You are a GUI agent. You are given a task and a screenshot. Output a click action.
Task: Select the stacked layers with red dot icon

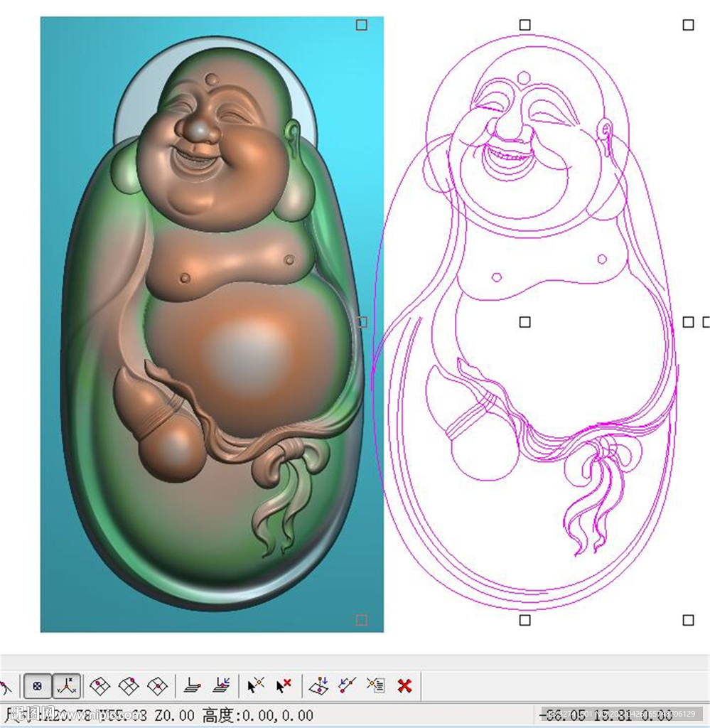[x=191, y=687]
